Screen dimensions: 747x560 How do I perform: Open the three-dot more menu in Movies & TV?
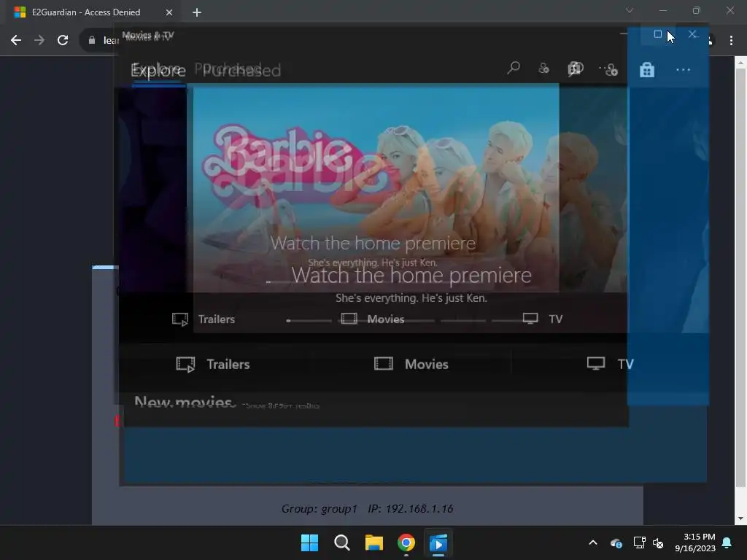tap(683, 70)
